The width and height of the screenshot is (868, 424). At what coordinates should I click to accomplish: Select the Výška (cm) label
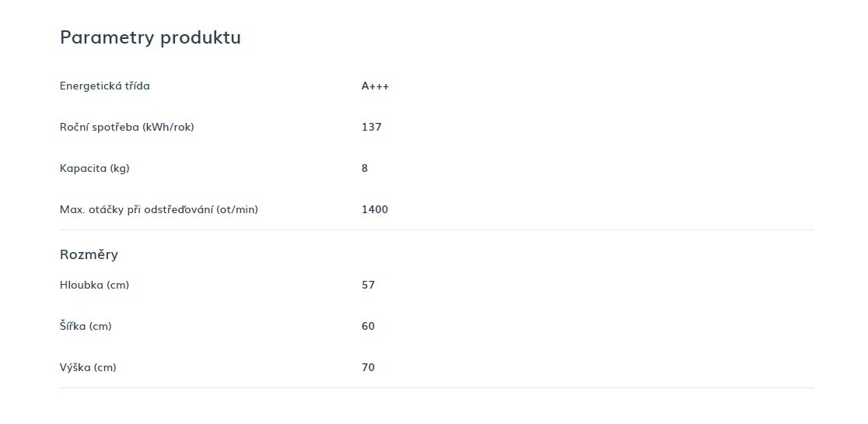pyautogui.click(x=88, y=367)
